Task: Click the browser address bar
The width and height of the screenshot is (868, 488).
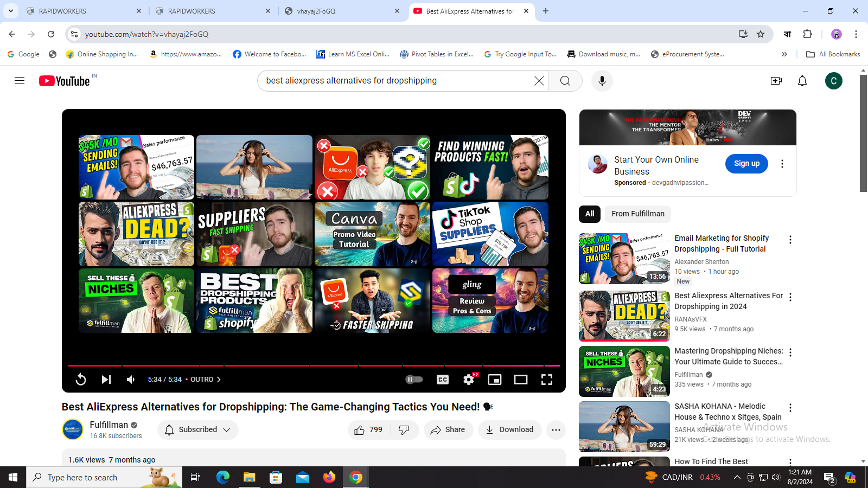Action: (407, 34)
